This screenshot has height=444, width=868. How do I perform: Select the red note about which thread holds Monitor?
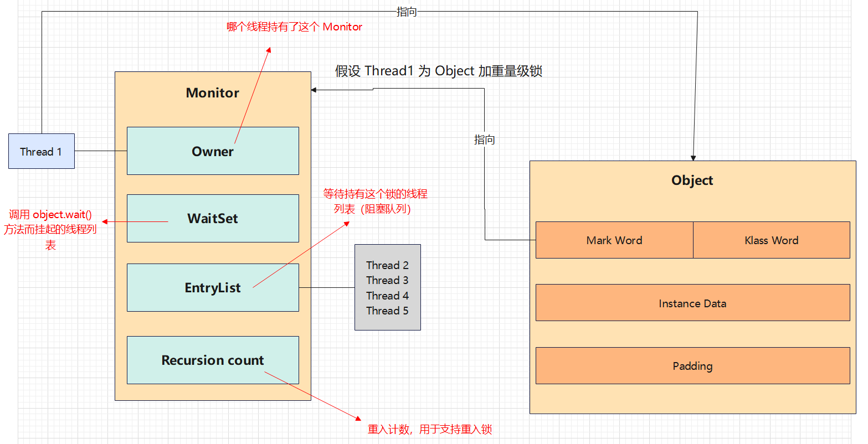pyautogui.click(x=295, y=27)
